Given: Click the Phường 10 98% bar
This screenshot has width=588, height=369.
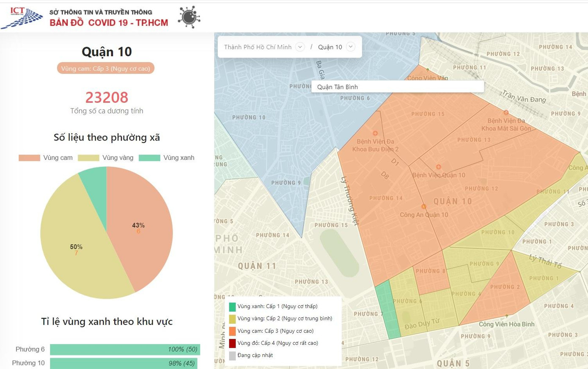Looking at the screenshot, I should 123,363.
